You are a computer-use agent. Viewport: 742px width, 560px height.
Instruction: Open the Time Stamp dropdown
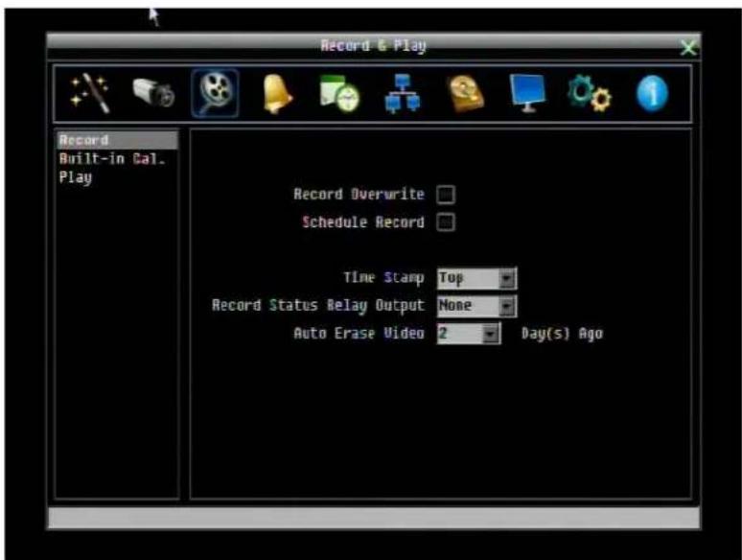coord(477,278)
